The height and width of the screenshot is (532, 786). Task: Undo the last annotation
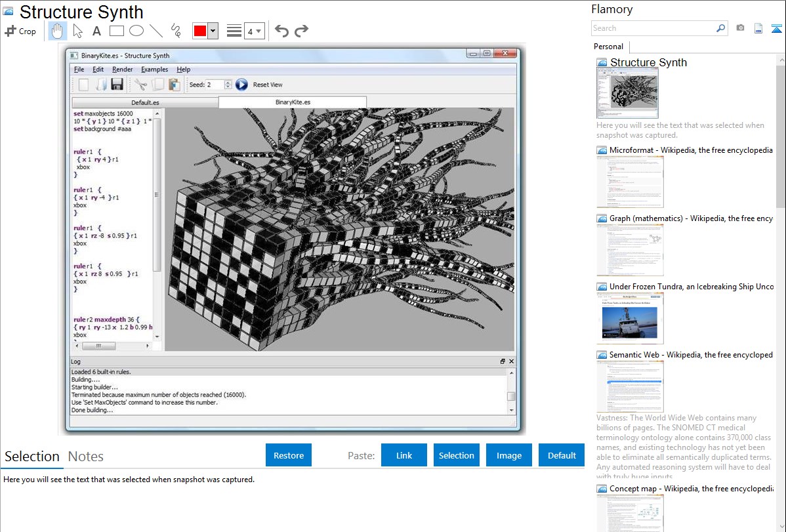click(x=281, y=31)
